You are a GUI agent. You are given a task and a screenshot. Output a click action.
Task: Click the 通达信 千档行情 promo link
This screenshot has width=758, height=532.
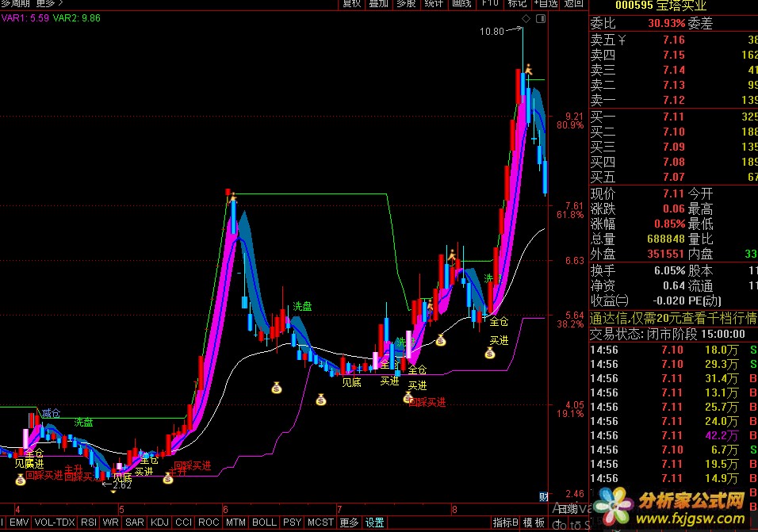(673, 319)
